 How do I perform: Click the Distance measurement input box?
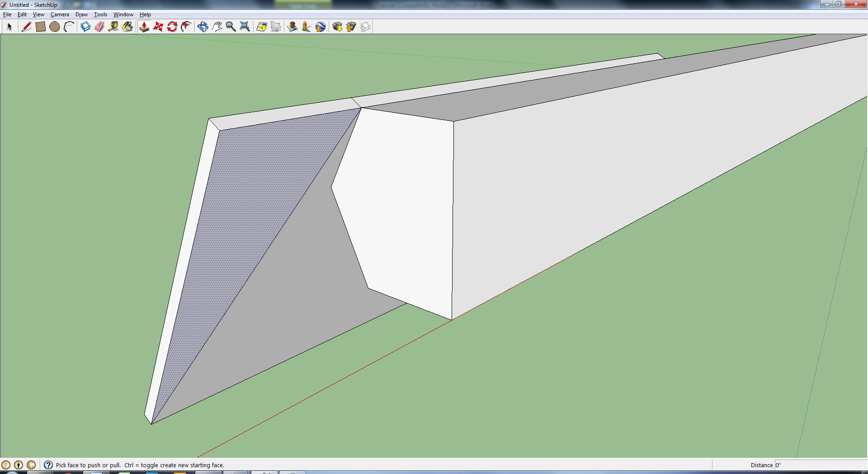[821, 465]
